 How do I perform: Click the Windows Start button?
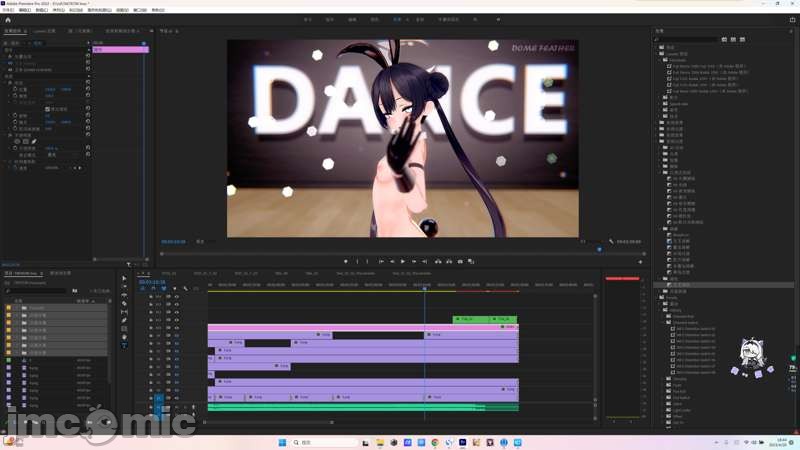[281, 441]
